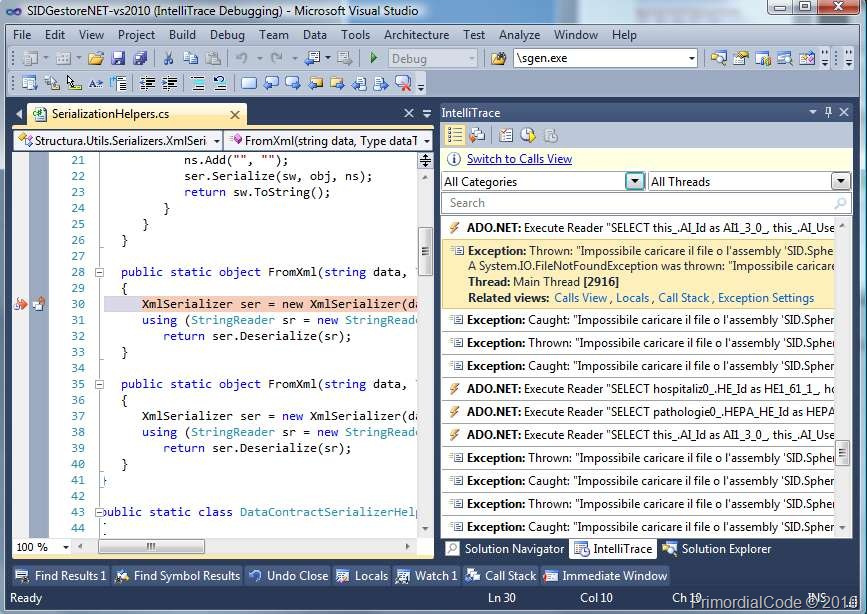The height and width of the screenshot is (614, 867).
Task: Collapse the FromXml method at line 35
Action: pyautogui.click(x=100, y=384)
